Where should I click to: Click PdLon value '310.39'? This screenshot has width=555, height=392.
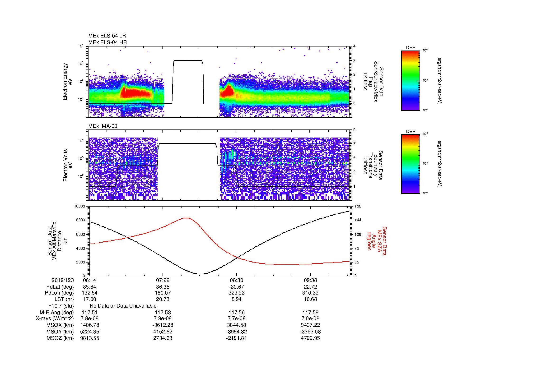[310, 293]
